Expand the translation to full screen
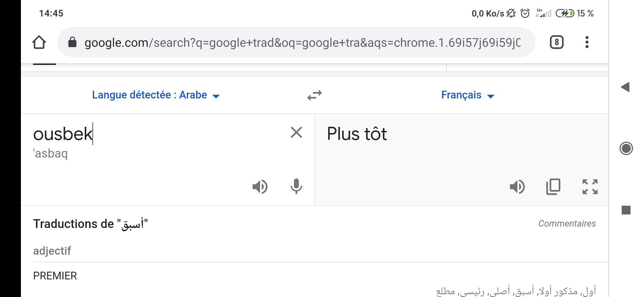This screenshot has height=297, width=644. tap(590, 187)
